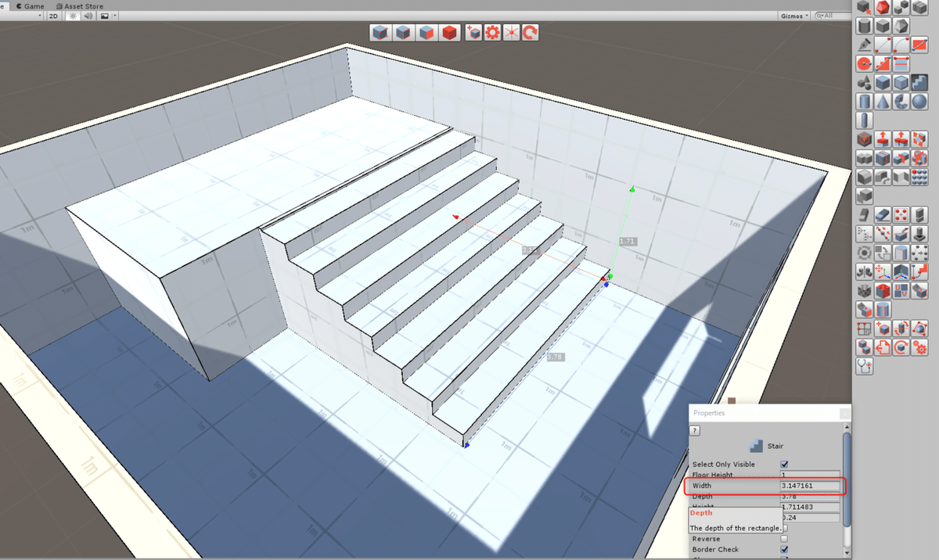Select the red circle draw tool
This screenshot has width=939, height=560.
(865, 63)
